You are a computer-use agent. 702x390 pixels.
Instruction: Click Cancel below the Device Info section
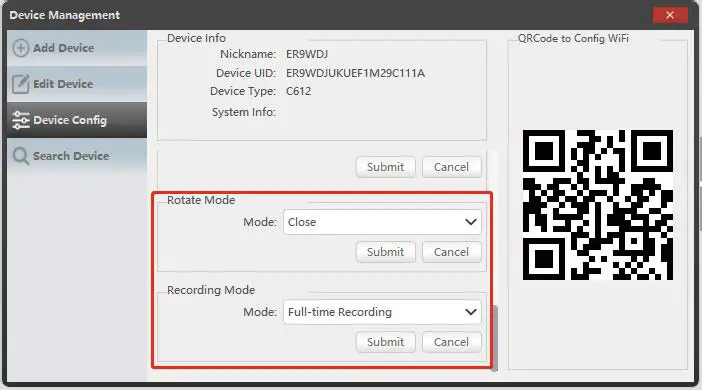tap(451, 167)
